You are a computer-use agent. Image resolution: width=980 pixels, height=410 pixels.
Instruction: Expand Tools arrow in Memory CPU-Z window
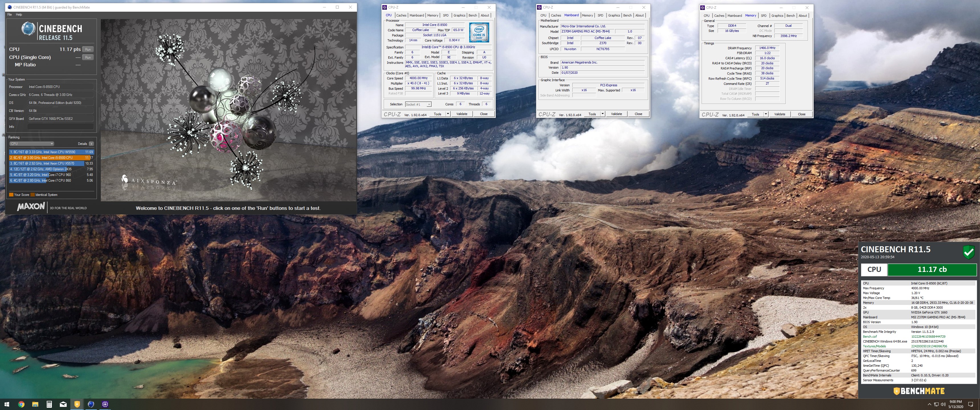(x=766, y=114)
